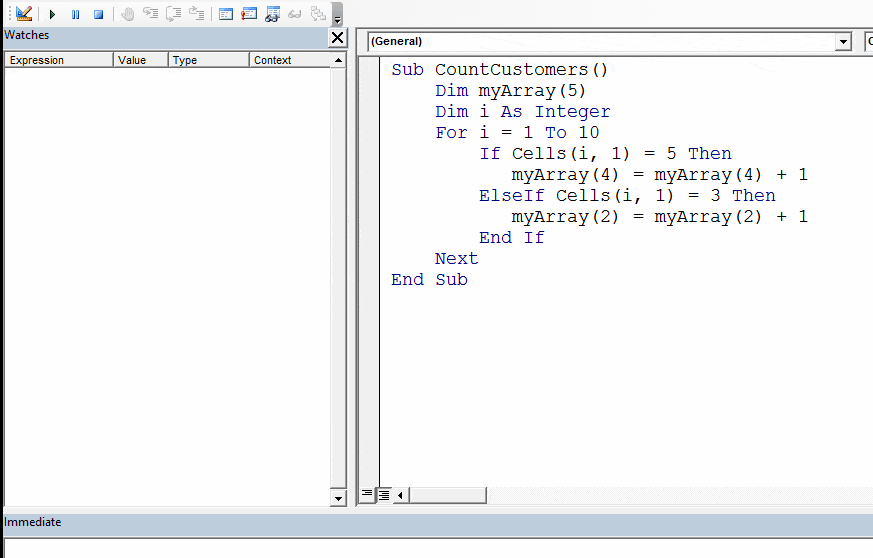Click Watches scrollbar up arrow
This screenshot has width=873, height=558.
pyautogui.click(x=338, y=60)
